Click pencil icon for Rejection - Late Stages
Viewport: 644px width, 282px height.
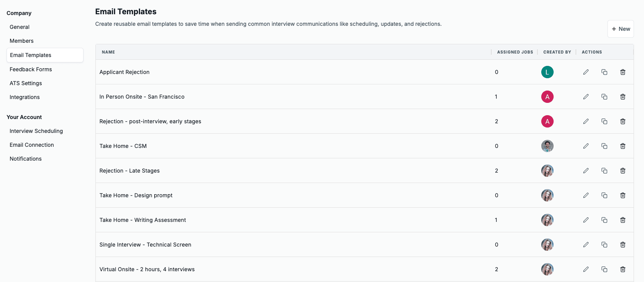pyautogui.click(x=586, y=171)
